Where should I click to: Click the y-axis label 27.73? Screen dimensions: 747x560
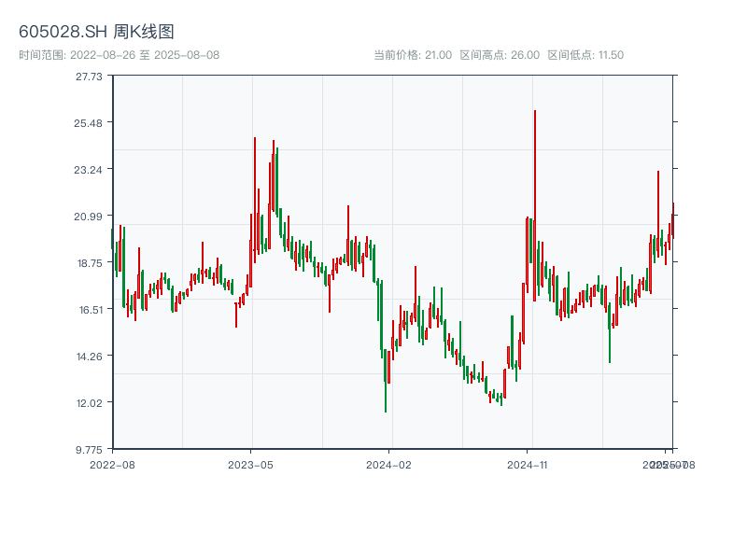coord(89,77)
